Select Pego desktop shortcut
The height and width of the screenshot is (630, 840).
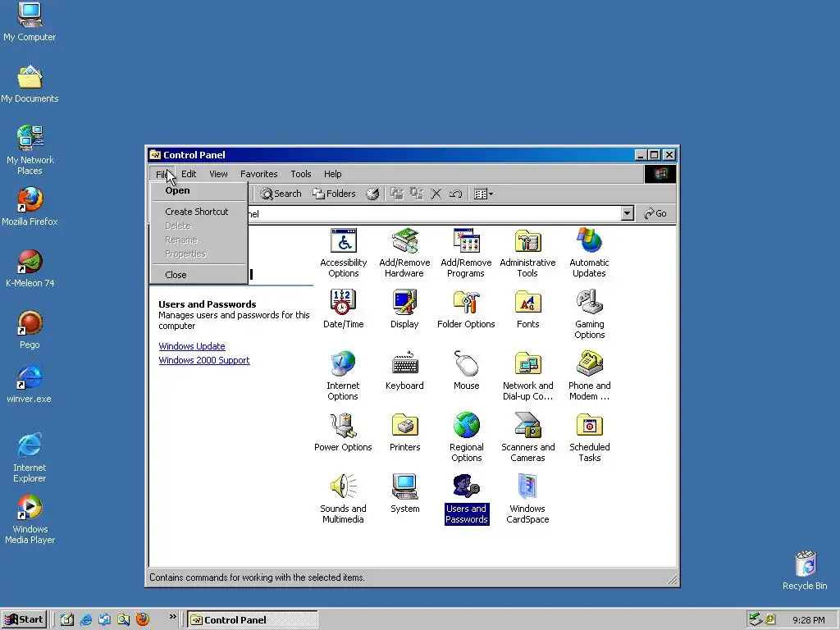(x=30, y=330)
